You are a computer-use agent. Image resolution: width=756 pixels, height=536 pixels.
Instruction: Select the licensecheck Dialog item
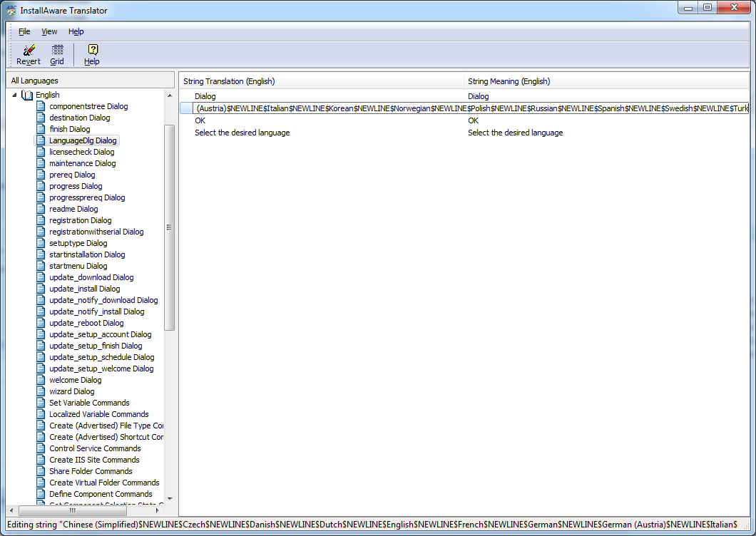pyautogui.click(x=82, y=152)
